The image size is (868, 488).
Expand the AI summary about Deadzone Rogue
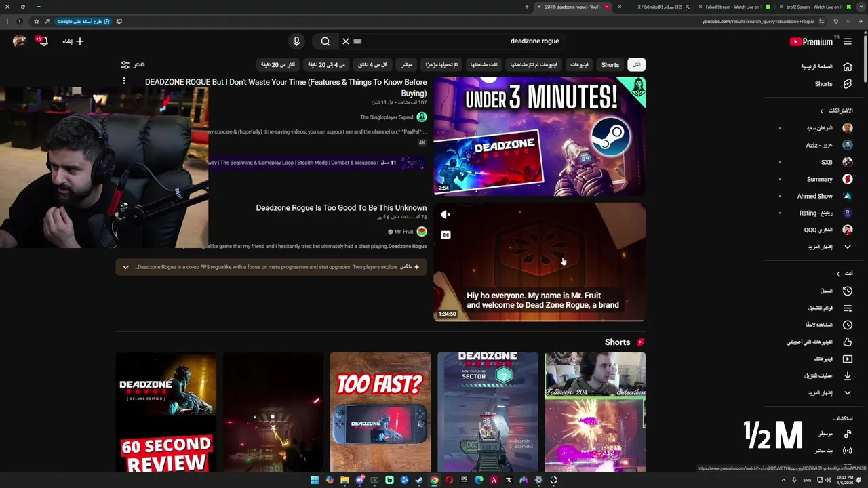pyautogui.click(x=125, y=267)
